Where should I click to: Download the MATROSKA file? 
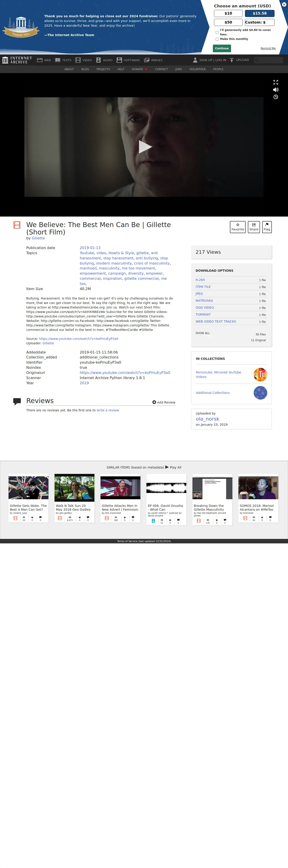[x=204, y=301]
